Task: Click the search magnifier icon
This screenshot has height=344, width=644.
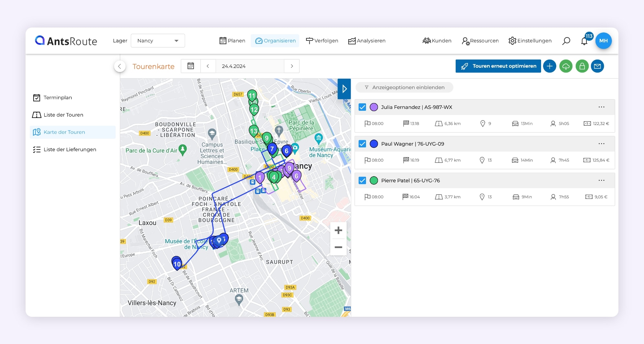Action: (566, 41)
